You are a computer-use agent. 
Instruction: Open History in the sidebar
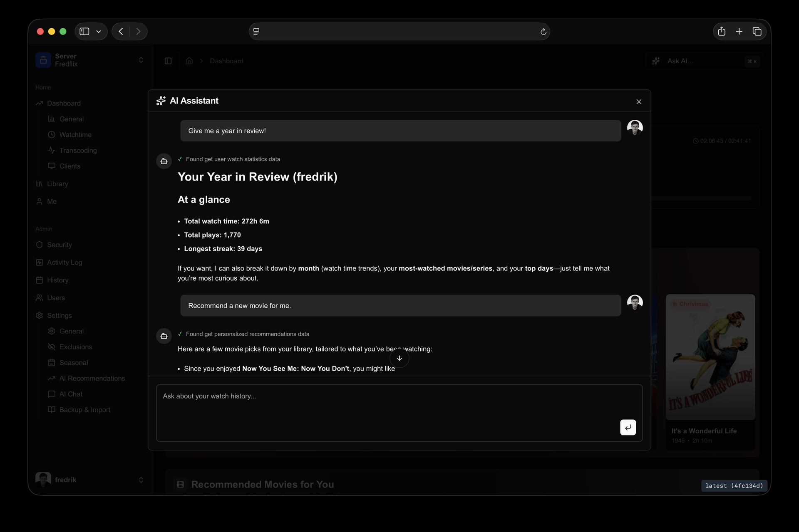tap(57, 280)
